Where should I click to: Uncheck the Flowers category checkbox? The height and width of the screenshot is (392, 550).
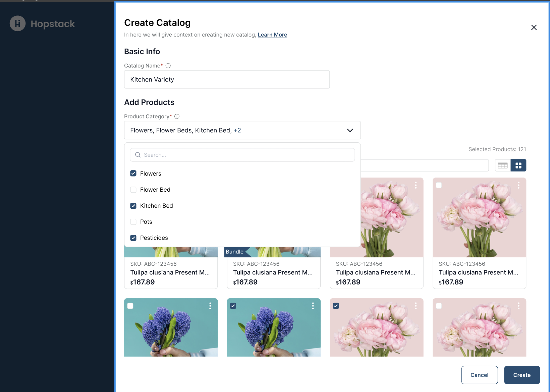pyautogui.click(x=133, y=174)
